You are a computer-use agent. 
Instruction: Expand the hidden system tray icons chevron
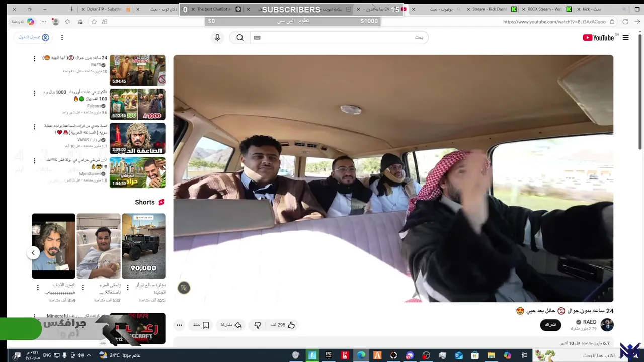click(x=89, y=355)
